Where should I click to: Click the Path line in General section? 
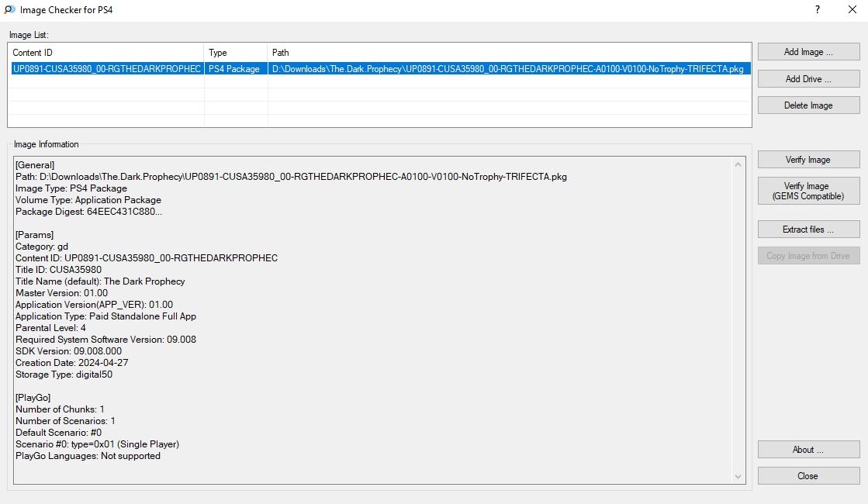pos(291,177)
